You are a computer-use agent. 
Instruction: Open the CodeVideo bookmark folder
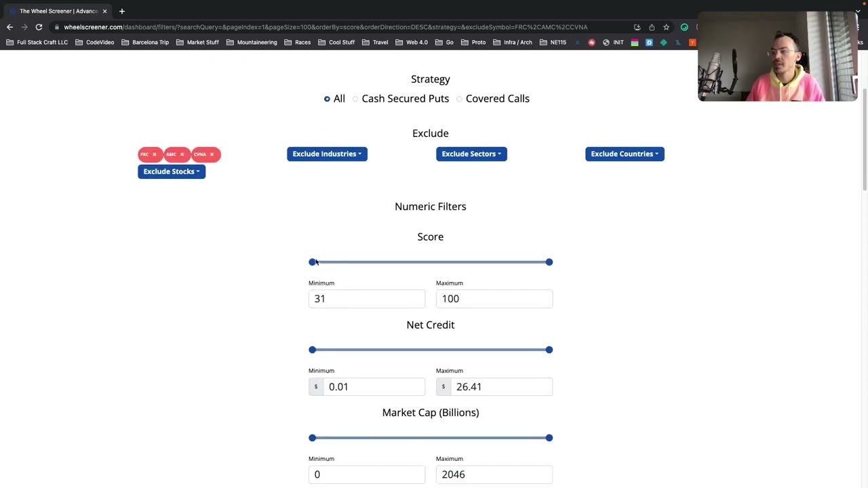pyautogui.click(x=94, y=42)
